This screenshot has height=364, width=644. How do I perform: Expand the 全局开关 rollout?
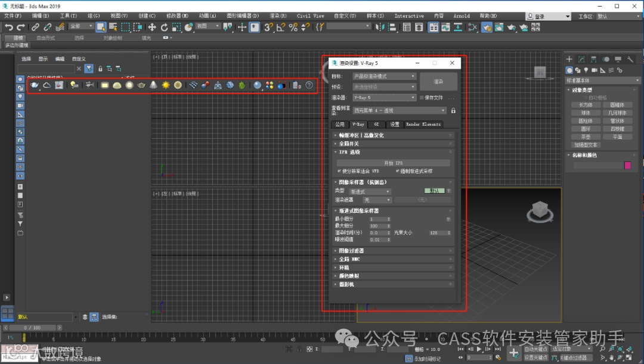394,144
